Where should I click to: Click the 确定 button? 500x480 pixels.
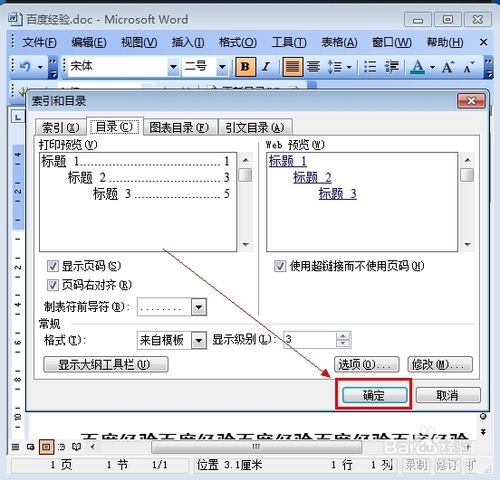pos(374,395)
